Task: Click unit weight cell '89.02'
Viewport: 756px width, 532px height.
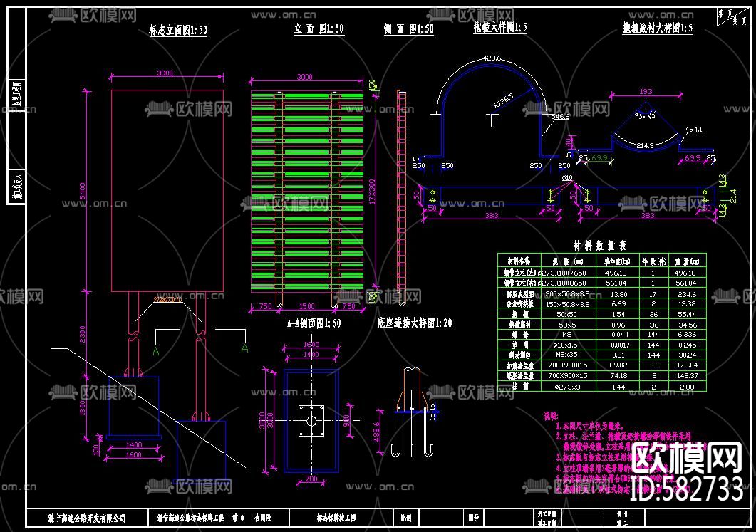Action: 618,365
